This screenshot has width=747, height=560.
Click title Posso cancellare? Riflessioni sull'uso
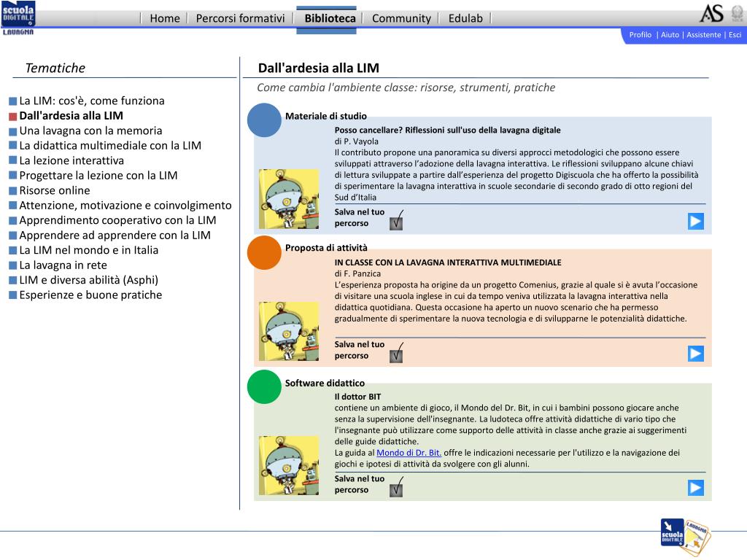click(447, 130)
